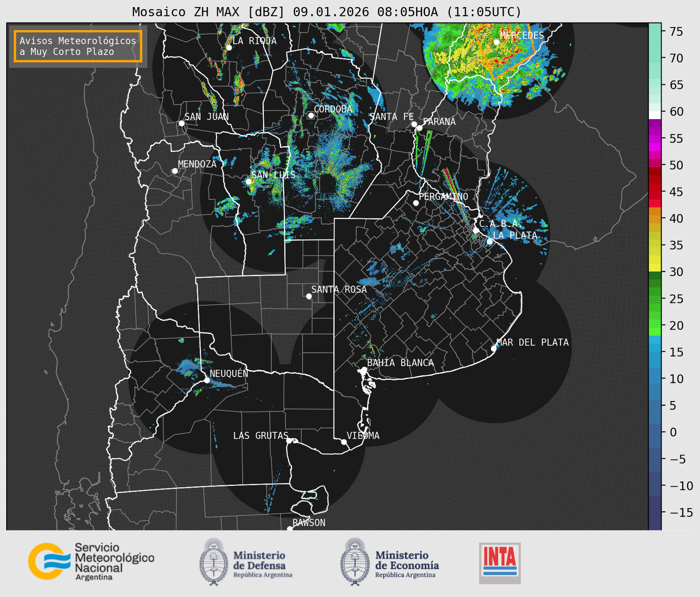
Task: Click the PARANA city marker
Action: tap(420, 128)
